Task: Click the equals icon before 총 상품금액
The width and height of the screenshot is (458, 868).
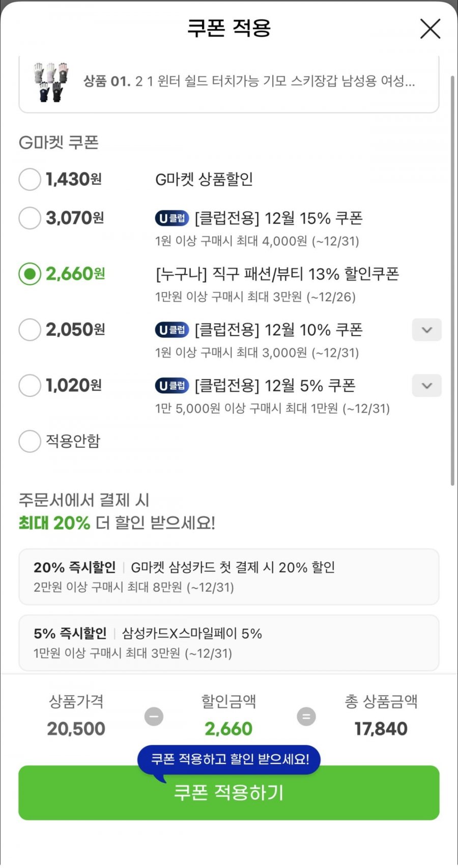Action: coord(306,717)
